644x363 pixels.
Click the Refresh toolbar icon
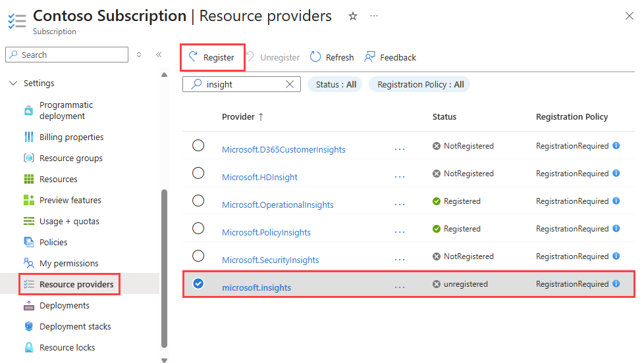pyautogui.click(x=315, y=57)
